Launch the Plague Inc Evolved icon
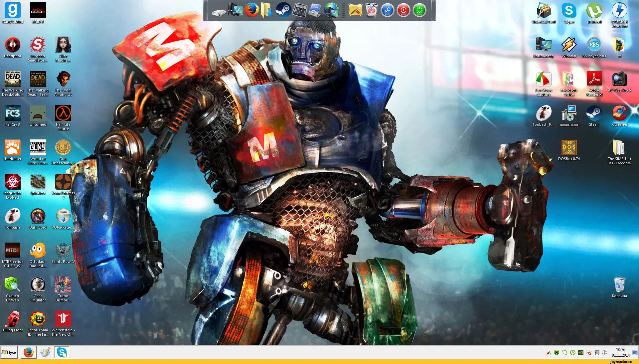The image size is (639, 364). tap(13, 186)
